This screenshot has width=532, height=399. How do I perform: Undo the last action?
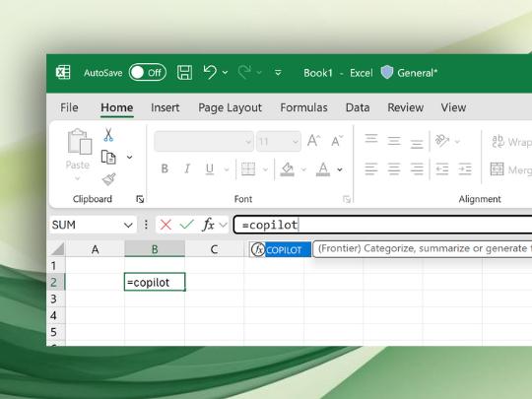210,72
